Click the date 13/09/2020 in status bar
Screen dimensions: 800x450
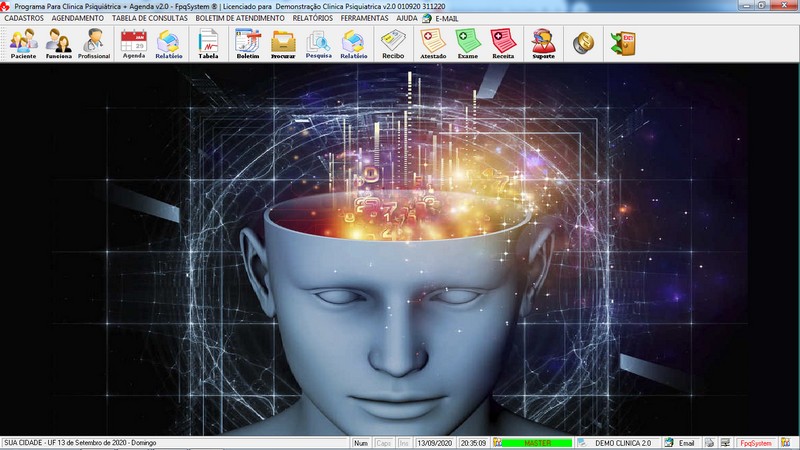pos(435,443)
